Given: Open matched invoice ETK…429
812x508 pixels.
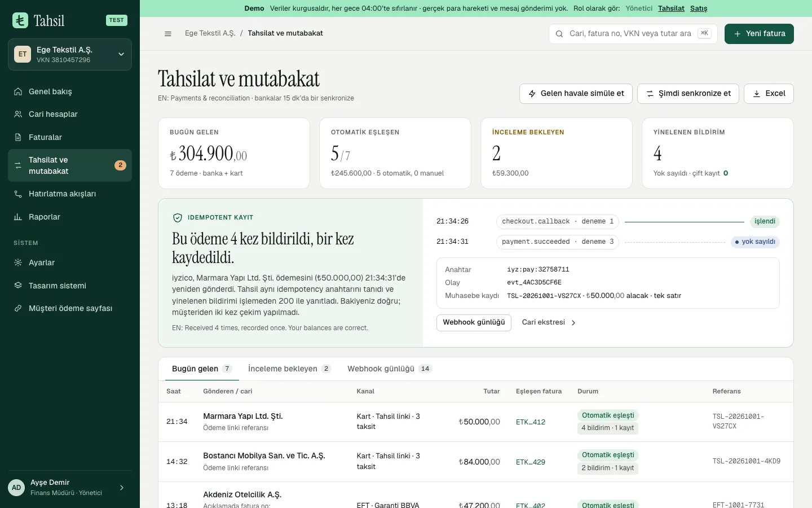Looking at the screenshot, I should pyautogui.click(x=531, y=462).
